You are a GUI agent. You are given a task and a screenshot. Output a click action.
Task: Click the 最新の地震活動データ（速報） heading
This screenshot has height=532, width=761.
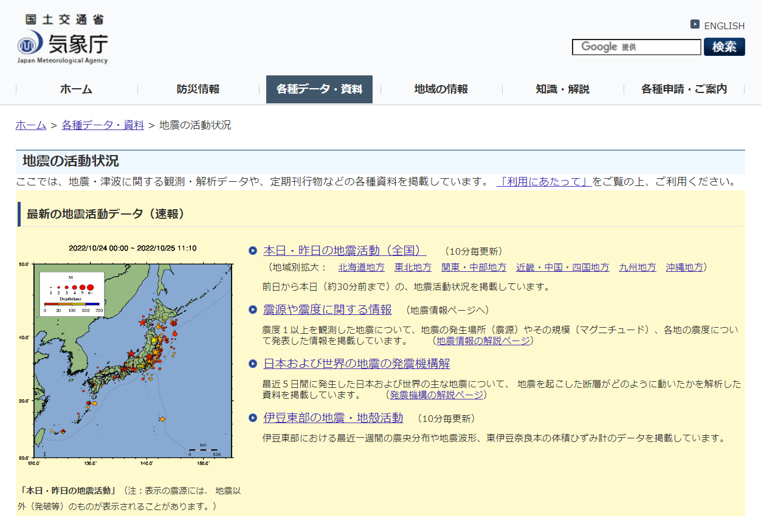(x=106, y=214)
